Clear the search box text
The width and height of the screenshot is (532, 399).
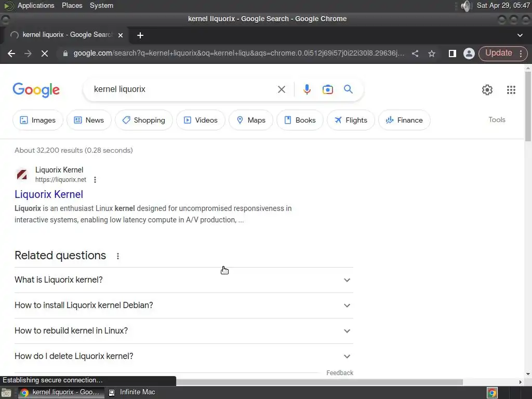tap(282, 89)
